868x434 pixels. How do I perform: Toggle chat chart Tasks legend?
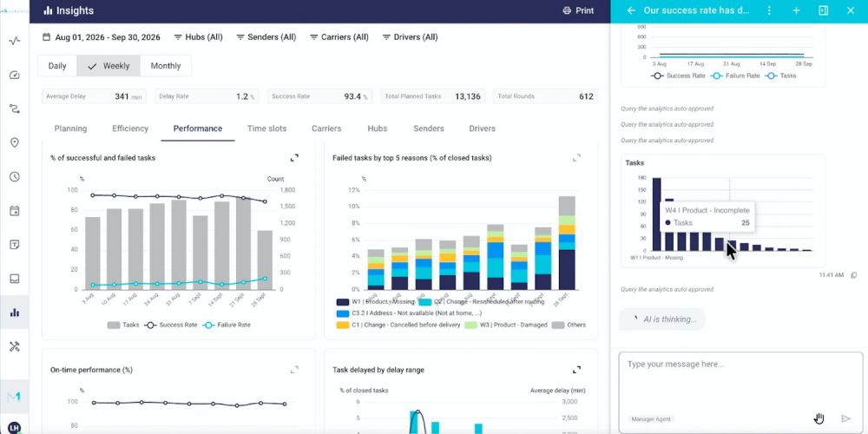780,76
